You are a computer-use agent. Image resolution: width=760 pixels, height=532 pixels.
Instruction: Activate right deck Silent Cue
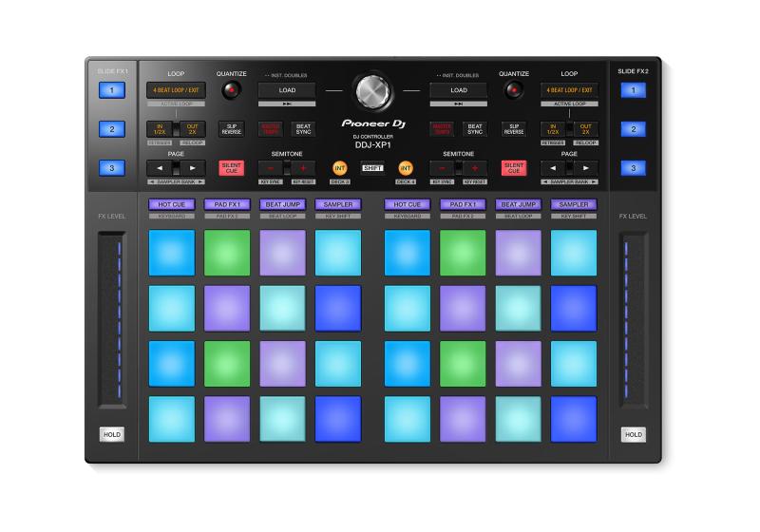point(514,168)
